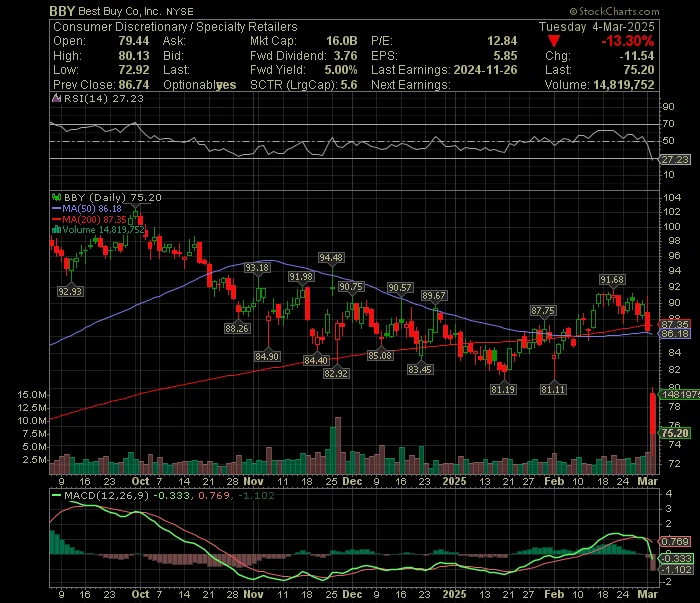Image resolution: width=700 pixels, height=603 pixels.
Task: Click the MACD(12,26,9) panel label
Action: click(x=106, y=495)
